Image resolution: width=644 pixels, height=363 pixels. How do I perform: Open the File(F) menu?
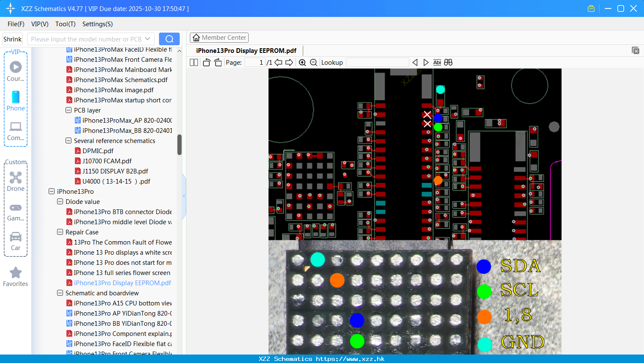tap(16, 24)
